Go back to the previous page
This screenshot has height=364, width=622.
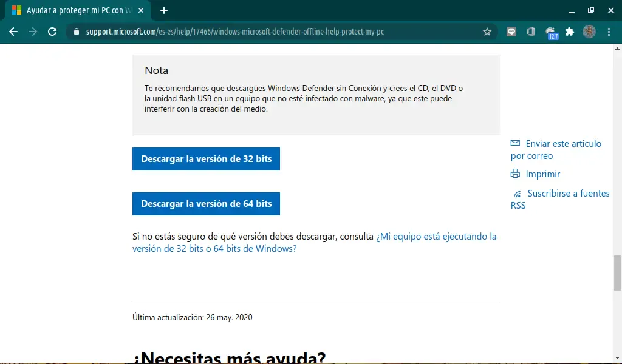coord(13,32)
